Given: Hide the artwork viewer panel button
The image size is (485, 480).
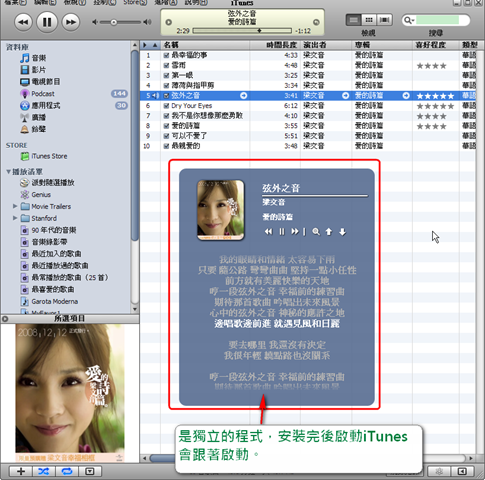Looking at the screenshot, I should 90,471.
